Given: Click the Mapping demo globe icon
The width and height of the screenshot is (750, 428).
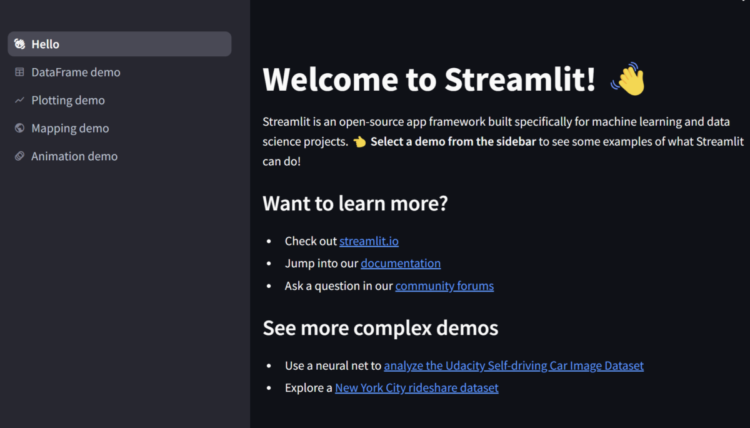Looking at the screenshot, I should pos(20,128).
